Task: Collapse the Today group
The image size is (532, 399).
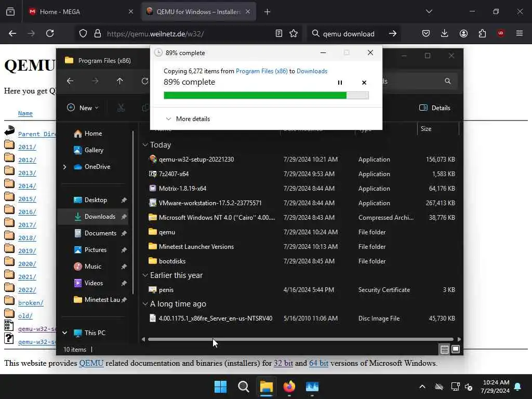Action: 145,145
